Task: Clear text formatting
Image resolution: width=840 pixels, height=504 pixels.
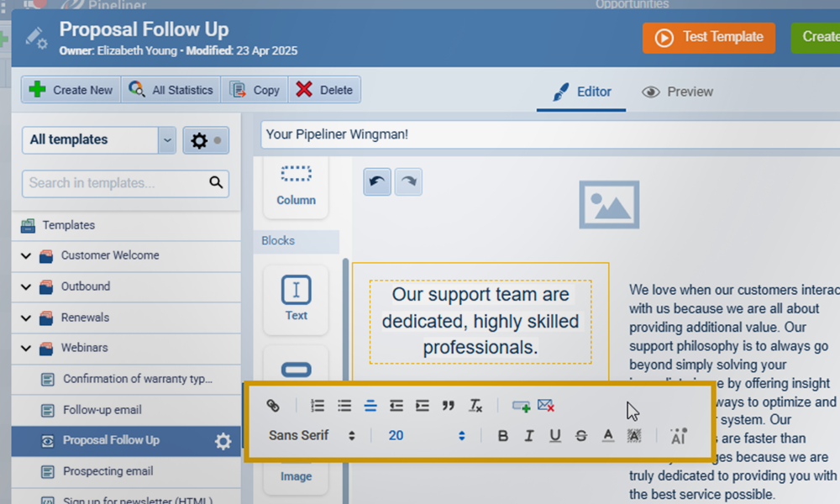Action: [x=475, y=406]
